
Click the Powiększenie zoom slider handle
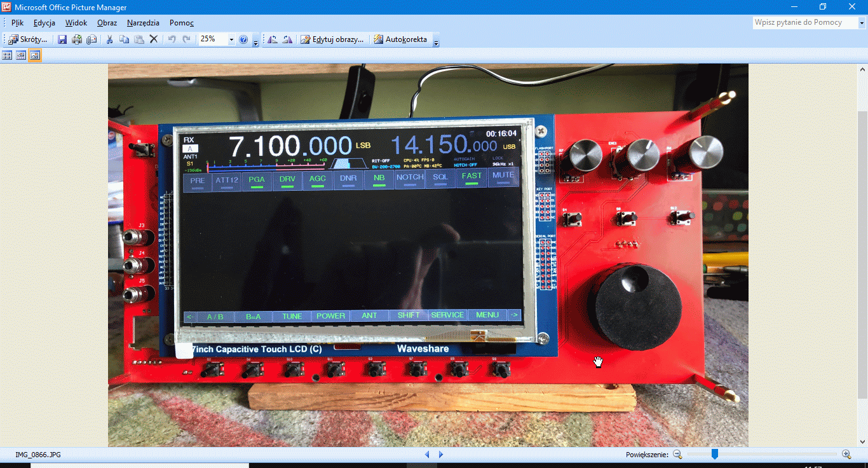[x=715, y=454]
